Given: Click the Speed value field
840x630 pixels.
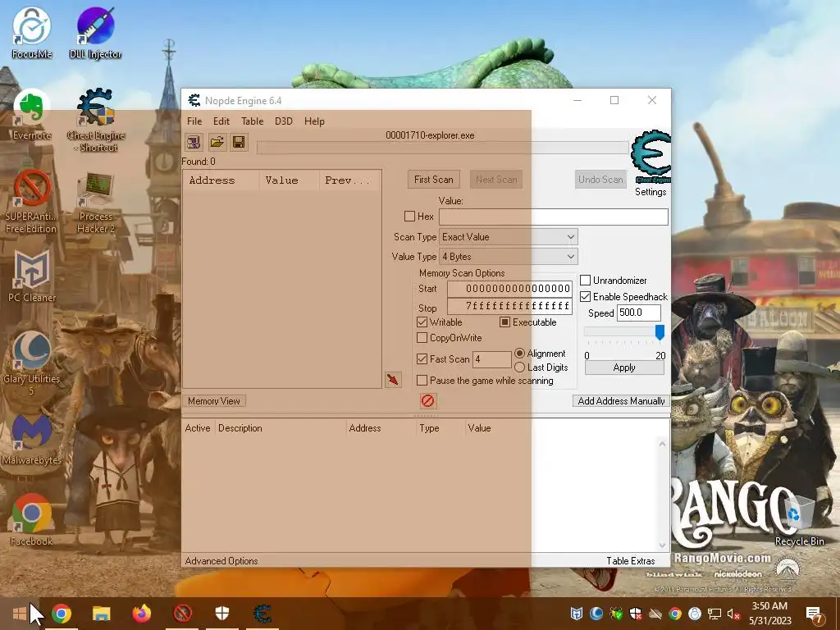Looking at the screenshot, I should tap(638, 313).
